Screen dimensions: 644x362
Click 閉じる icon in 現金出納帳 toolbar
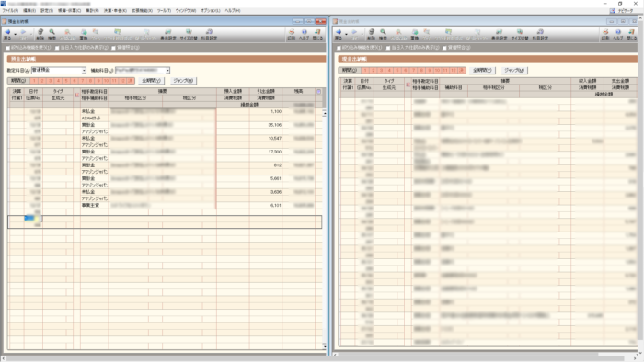[x=631, y=34]
